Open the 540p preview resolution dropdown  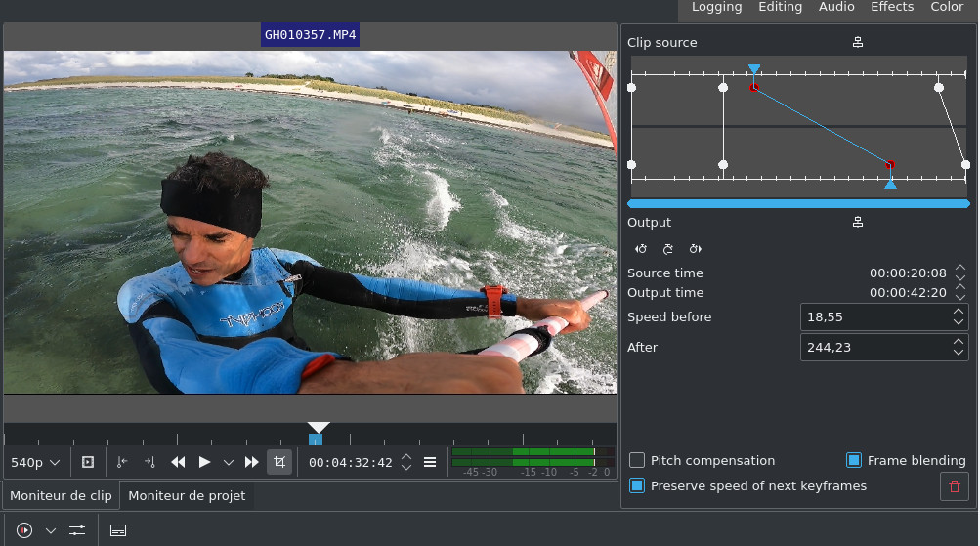point(35,463)
